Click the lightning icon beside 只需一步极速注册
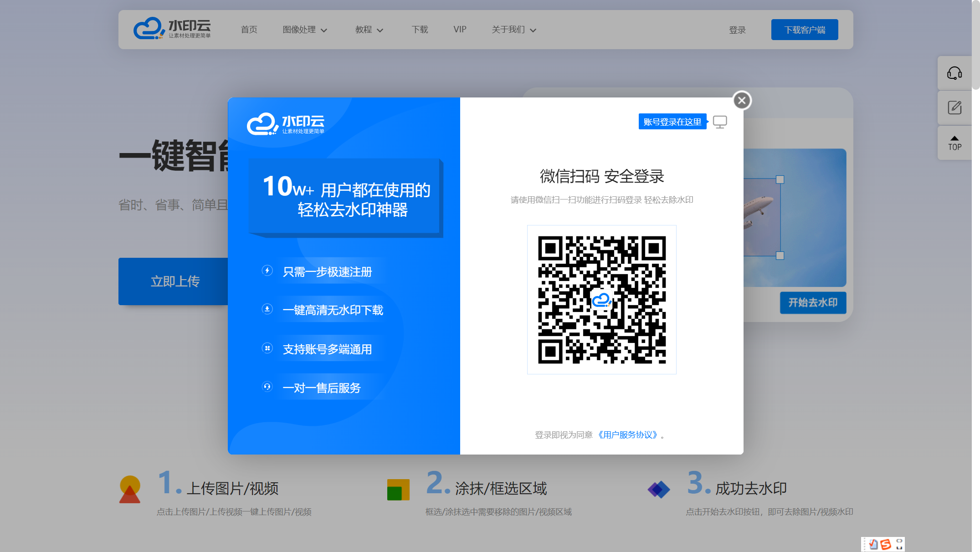The width and height of the screenshot is (980, 552). pyautogui.click(x=267, y=271)
